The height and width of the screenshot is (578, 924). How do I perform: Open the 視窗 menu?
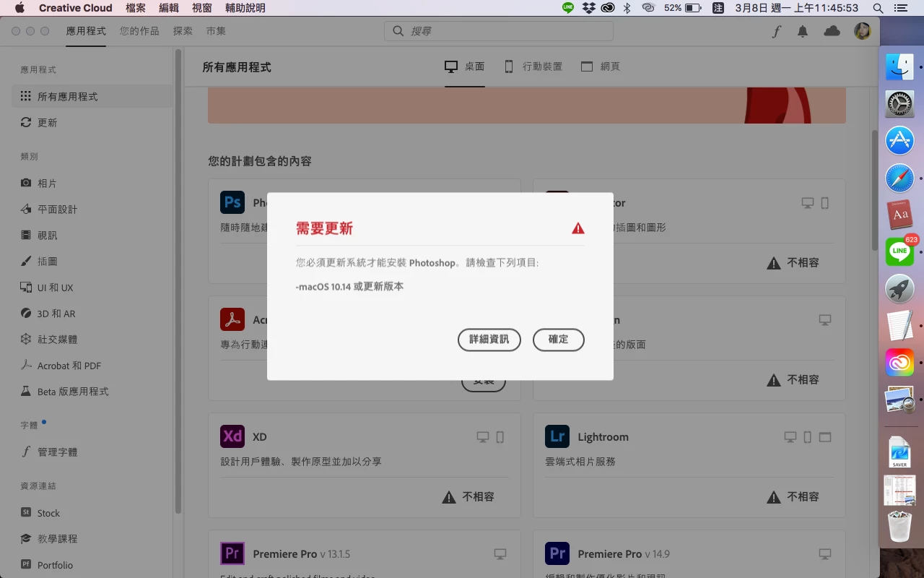202,8
